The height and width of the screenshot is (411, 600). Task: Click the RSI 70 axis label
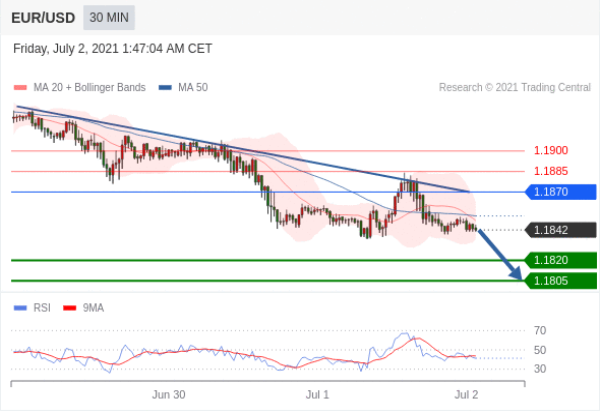click(540, 330)
